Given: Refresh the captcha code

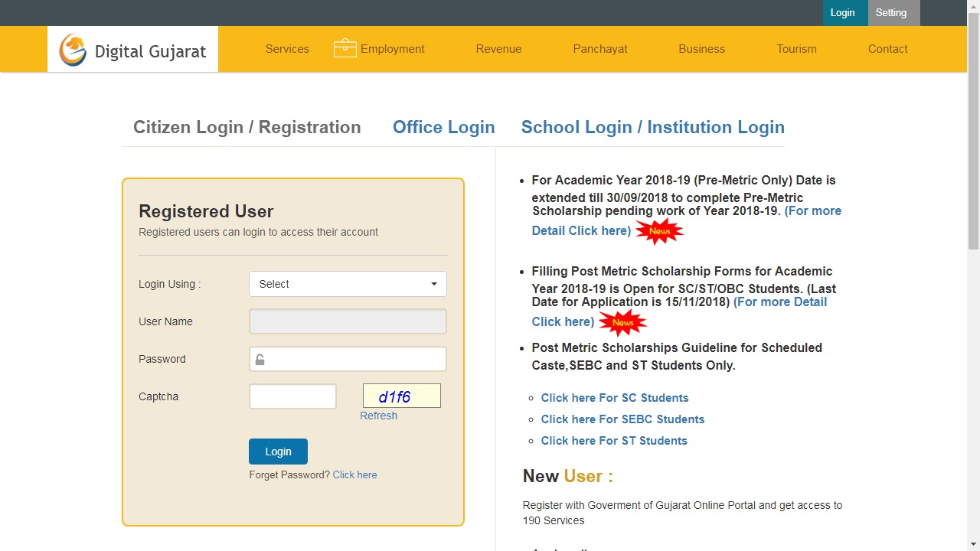Looking at the screenshot, I should (378, 416).
